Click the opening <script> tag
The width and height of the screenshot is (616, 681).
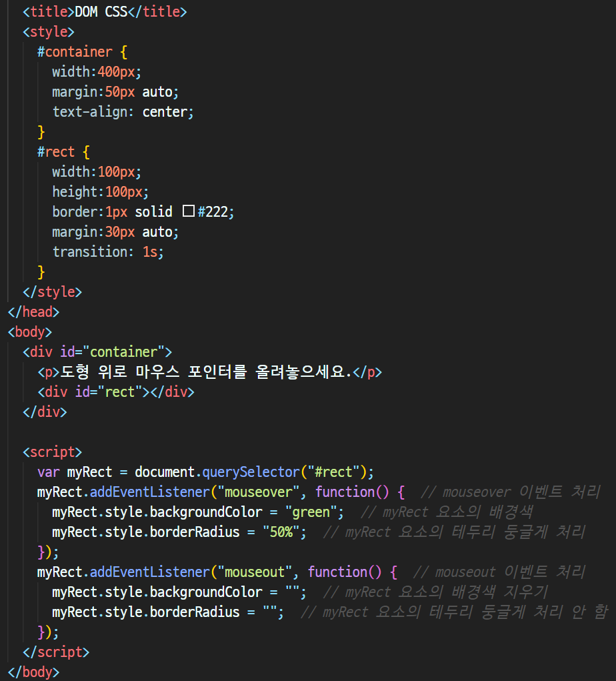(52, 452)
